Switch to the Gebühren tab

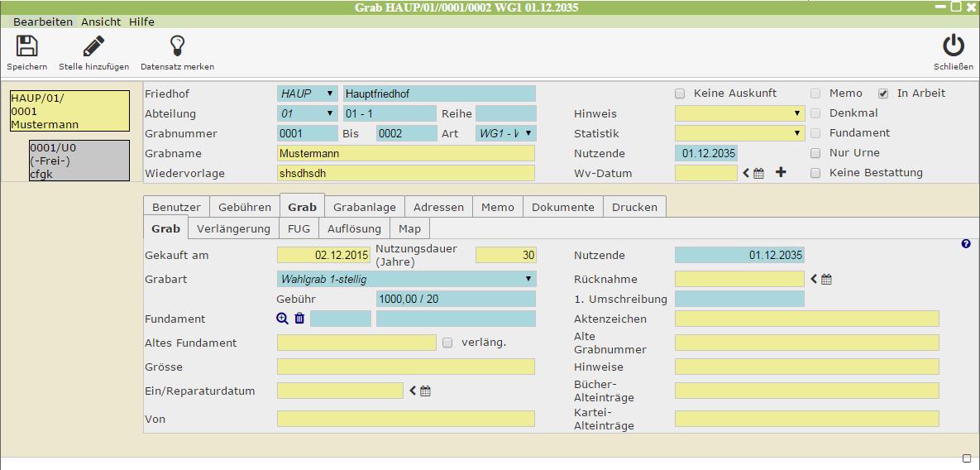(245, 207)
